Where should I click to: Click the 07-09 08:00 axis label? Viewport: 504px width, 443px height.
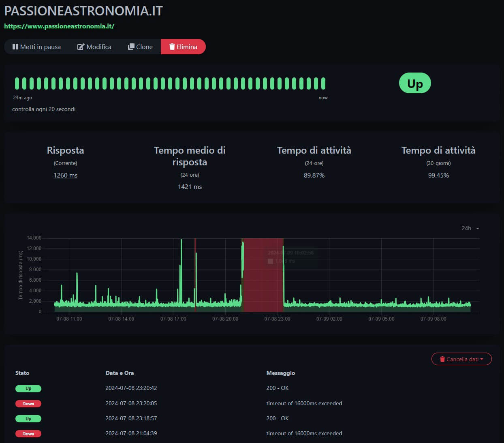(433, 319)
